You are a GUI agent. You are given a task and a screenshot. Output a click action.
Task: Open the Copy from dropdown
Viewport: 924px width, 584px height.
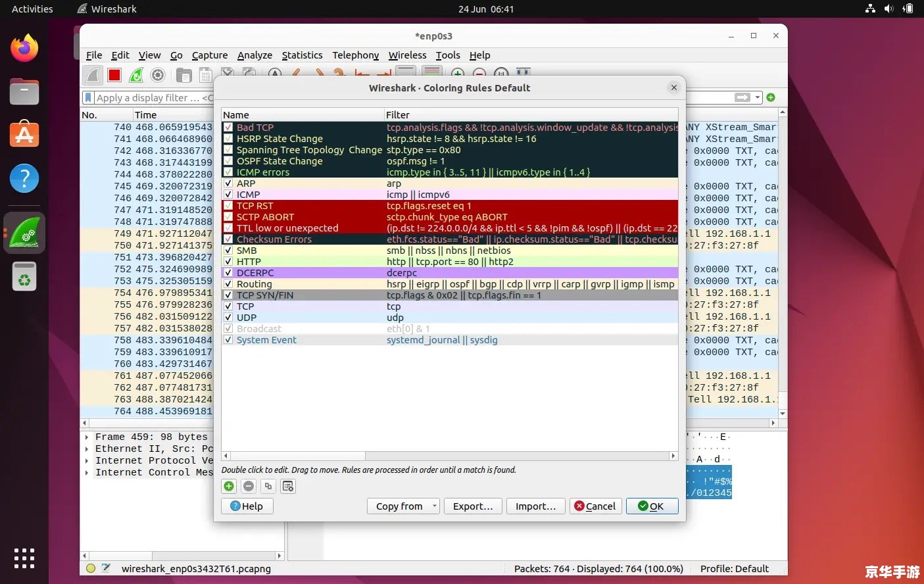pos(402,506)
